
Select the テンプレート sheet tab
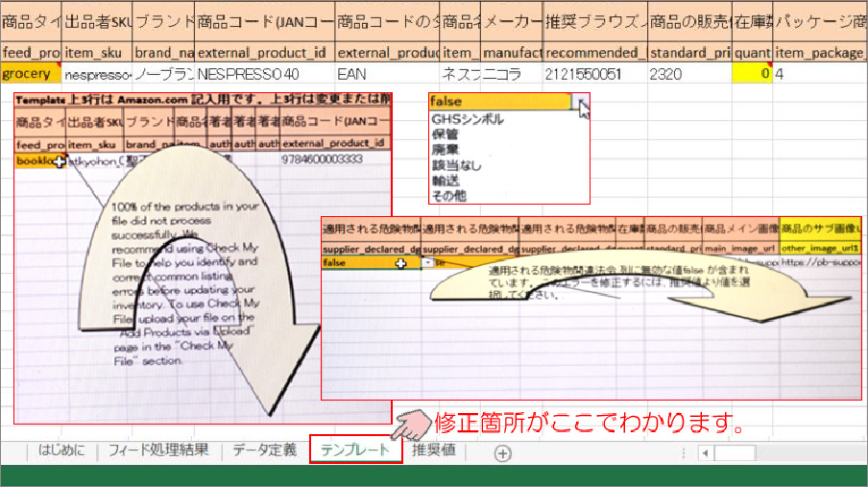click(x=355, y=450)
